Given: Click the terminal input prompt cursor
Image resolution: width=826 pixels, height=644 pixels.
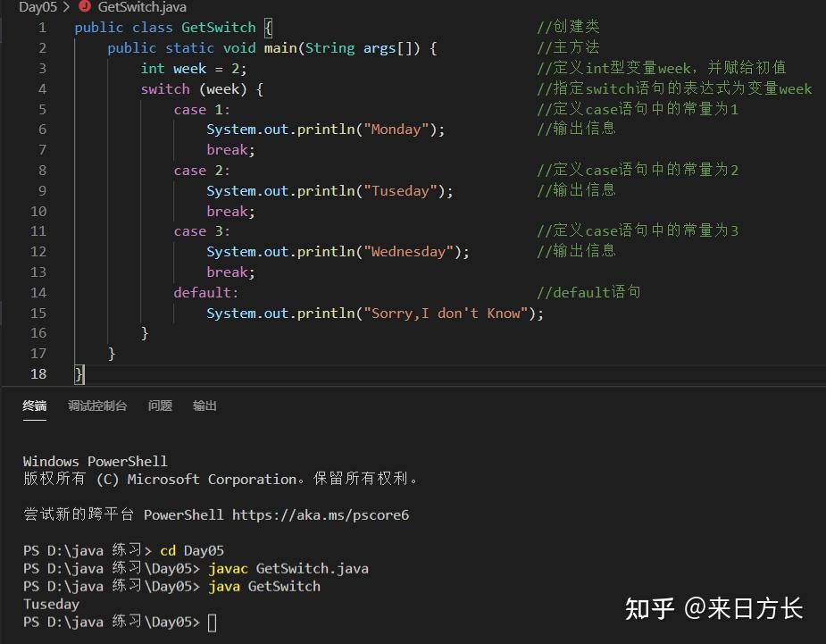Looking at the screenshot, I should pyautogui.click(x=211, y=622).
